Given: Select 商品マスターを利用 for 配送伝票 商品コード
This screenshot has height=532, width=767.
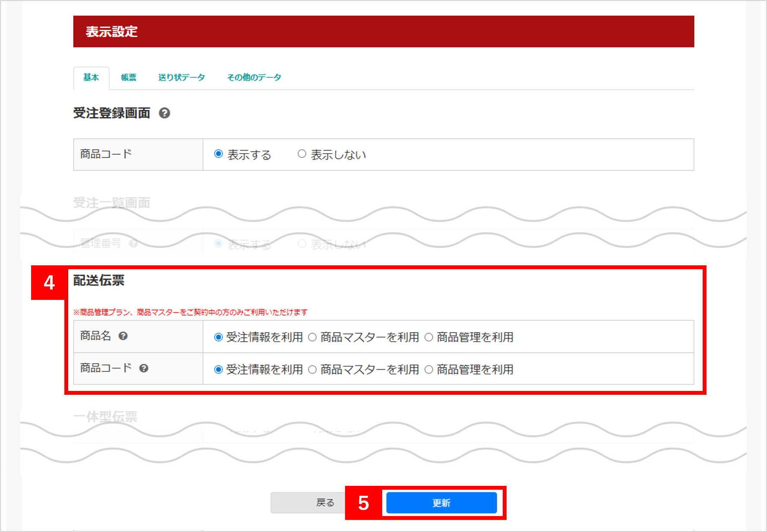Looking at the screenshot, I should [312, 370].
